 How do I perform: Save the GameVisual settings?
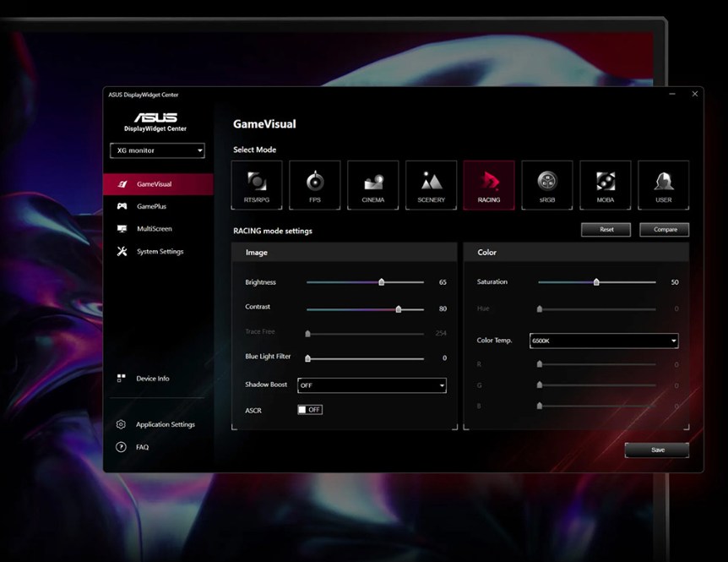657,450
